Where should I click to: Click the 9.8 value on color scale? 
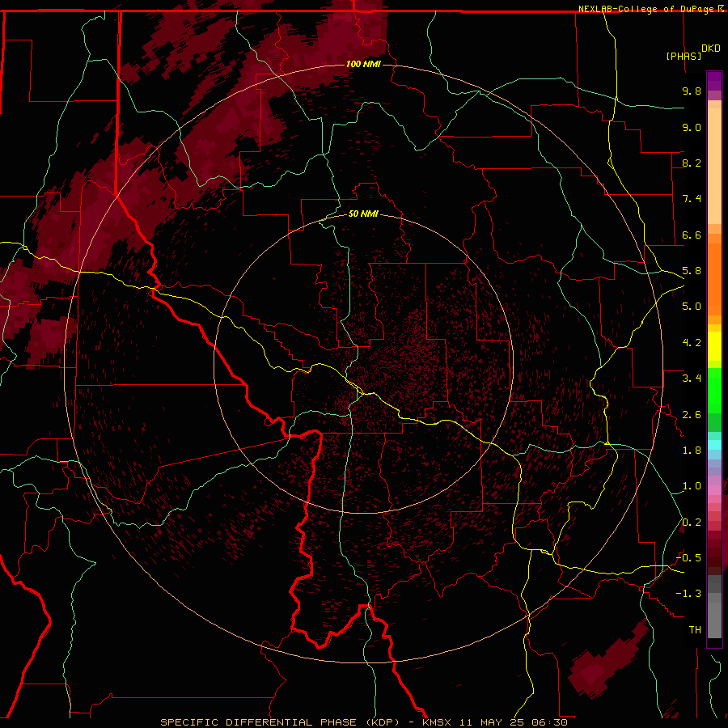pyautogui.click(x=692, y=91)
